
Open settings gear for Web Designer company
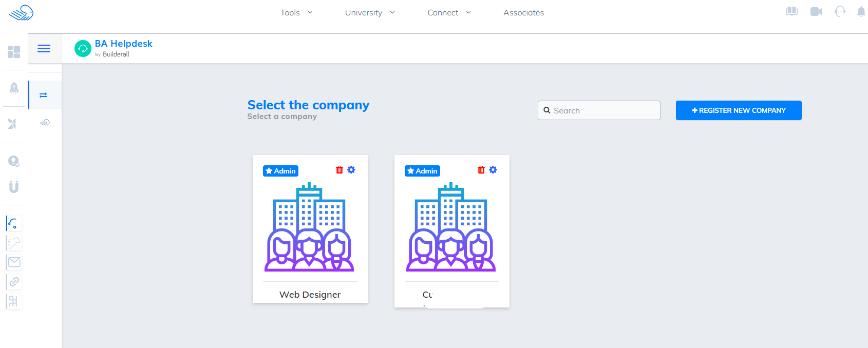pyautogui.click(x=351, y=170)
